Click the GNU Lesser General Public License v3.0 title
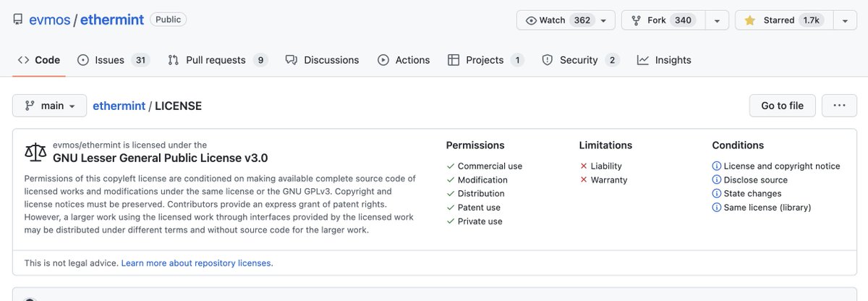This screenshot has width=868, height=301. click(x=161, y=158)
